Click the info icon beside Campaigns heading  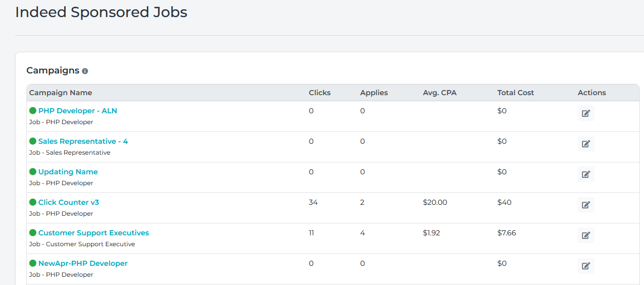85,71
